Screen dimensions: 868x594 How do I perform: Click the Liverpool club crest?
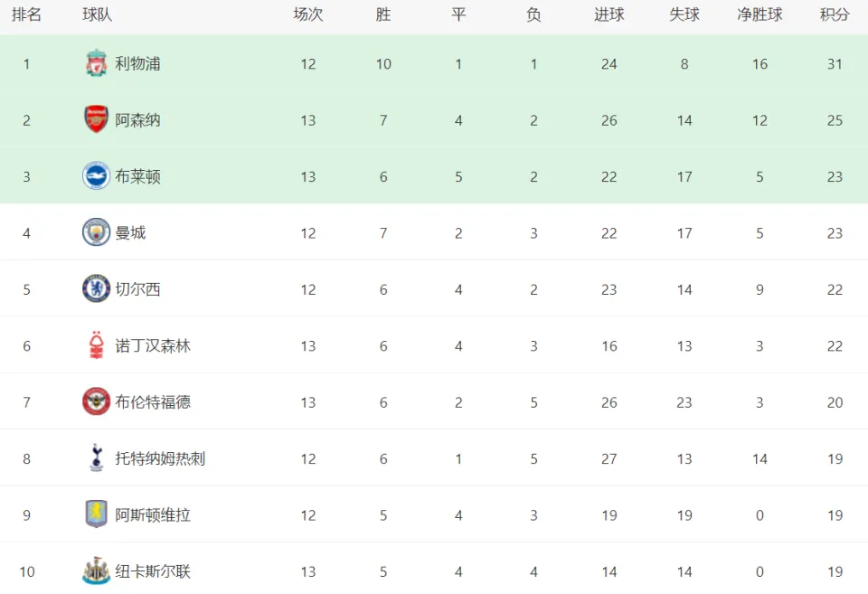(97, 63)
